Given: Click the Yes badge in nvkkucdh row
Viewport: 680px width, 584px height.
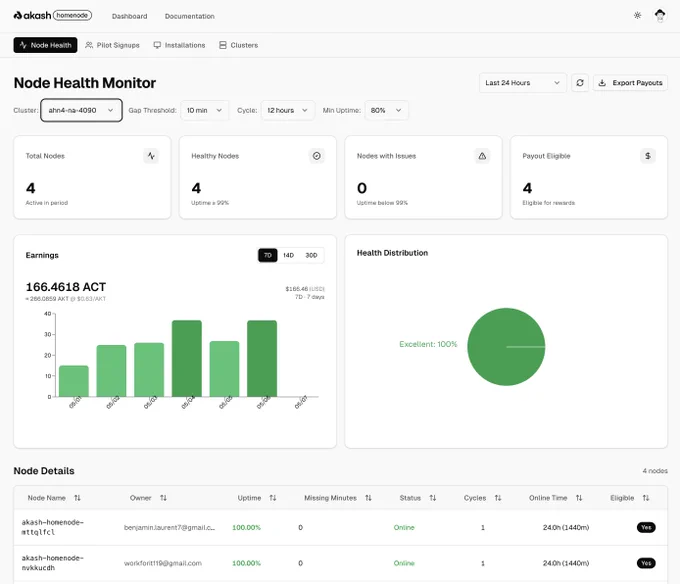Looking at the screenshot, I should (x=646, y=563).
